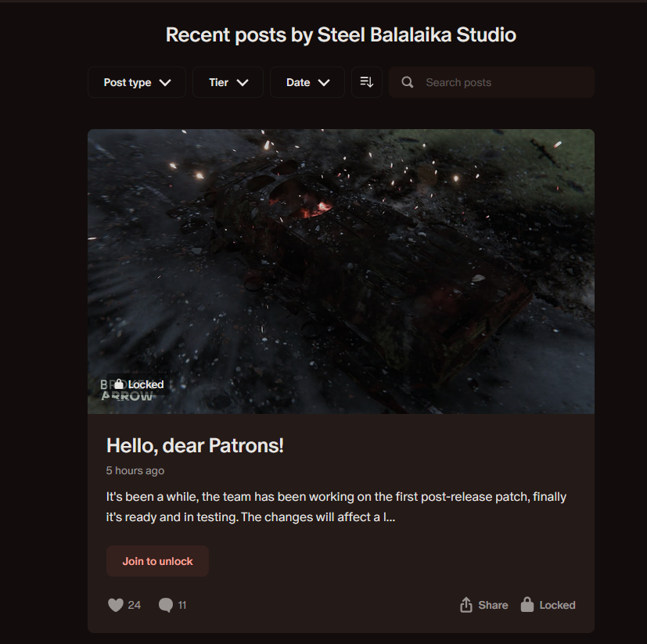Click the Join to unlock button
This screenshot has width=647, height=644.
(157, 561)
